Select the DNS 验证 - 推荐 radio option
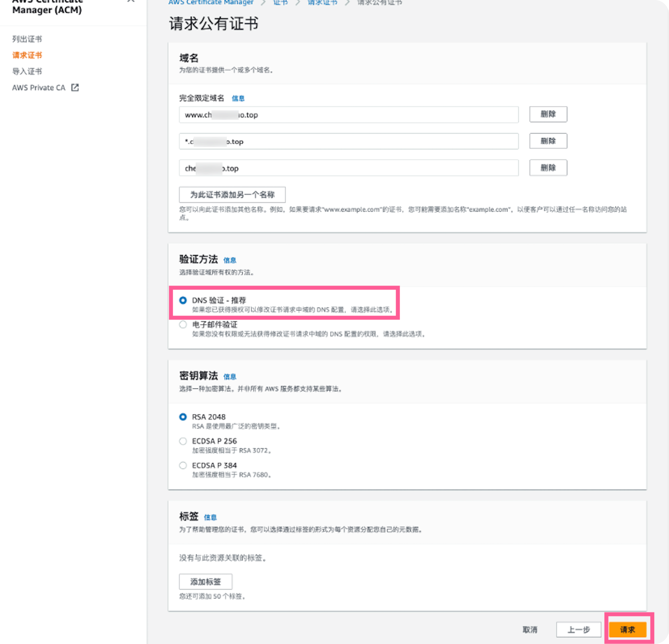Screen dimensions: 669x644 pos(183,300)
